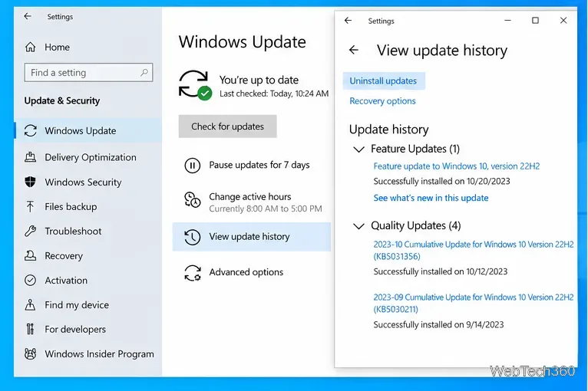Click the Troubleshoot wrench icon
The width and height of the screenshot is (588, 391).
31,231
